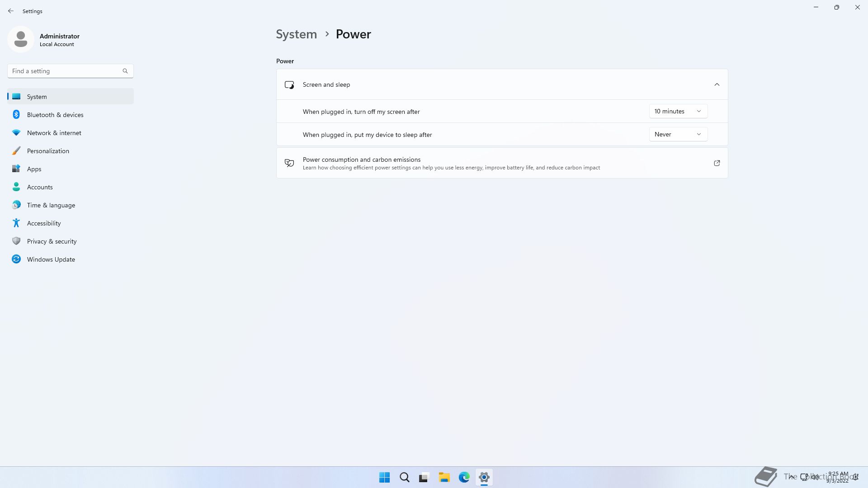868x488 pixels.
Task: Open Privacy & security settings
Action: (x=52, y=241)
